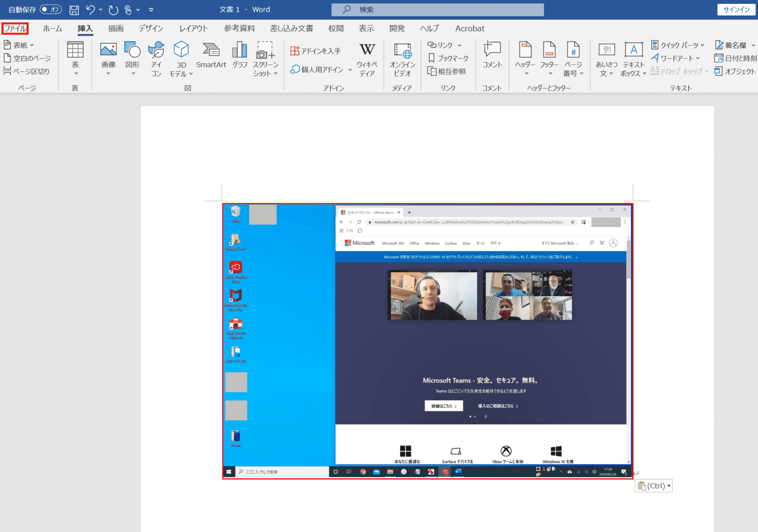Insert a ページ区切り
The width and height of the screenshot is (758, 532).
[26, 71]
